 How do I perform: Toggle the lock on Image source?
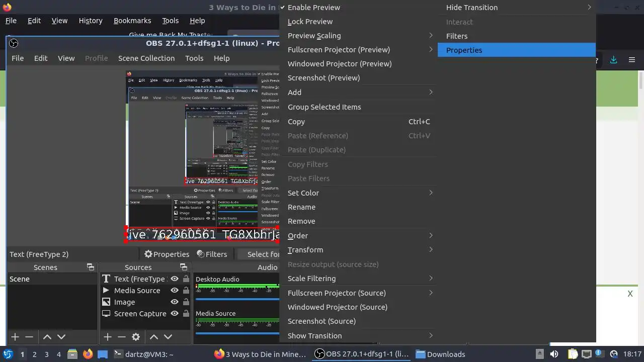point(186,302)
